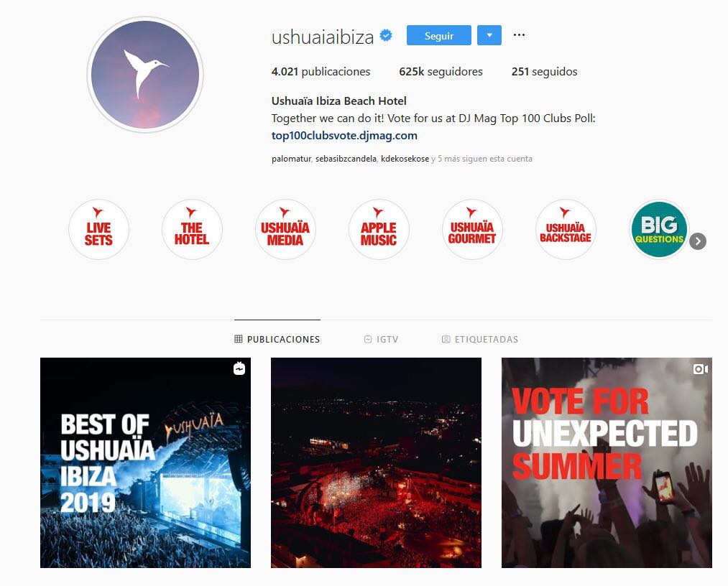
Task: Click the hummingbird profile picture
Action: click(145, 75)
